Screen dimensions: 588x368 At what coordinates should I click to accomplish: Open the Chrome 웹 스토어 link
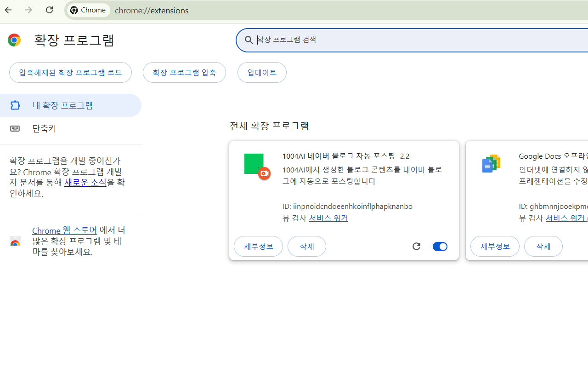click(64, 230)
